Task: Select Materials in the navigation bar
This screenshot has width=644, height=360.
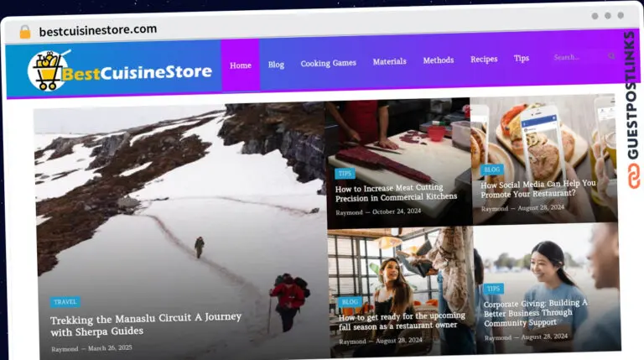Action: point(389,61)
